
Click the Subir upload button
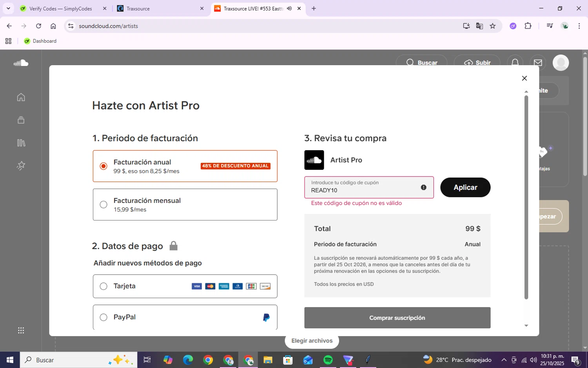pyautogui.click(x=477, y=62)
